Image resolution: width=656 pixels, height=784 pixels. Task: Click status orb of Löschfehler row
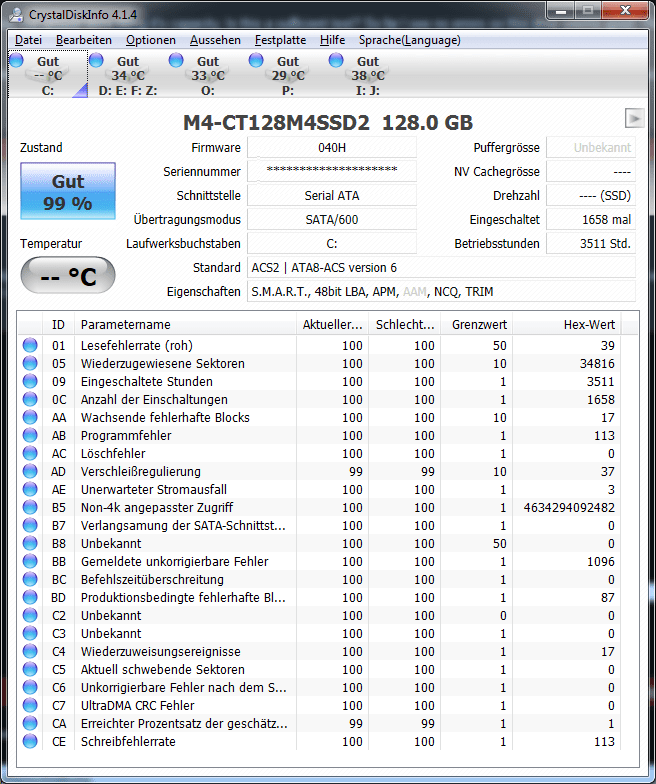(30, 453)
